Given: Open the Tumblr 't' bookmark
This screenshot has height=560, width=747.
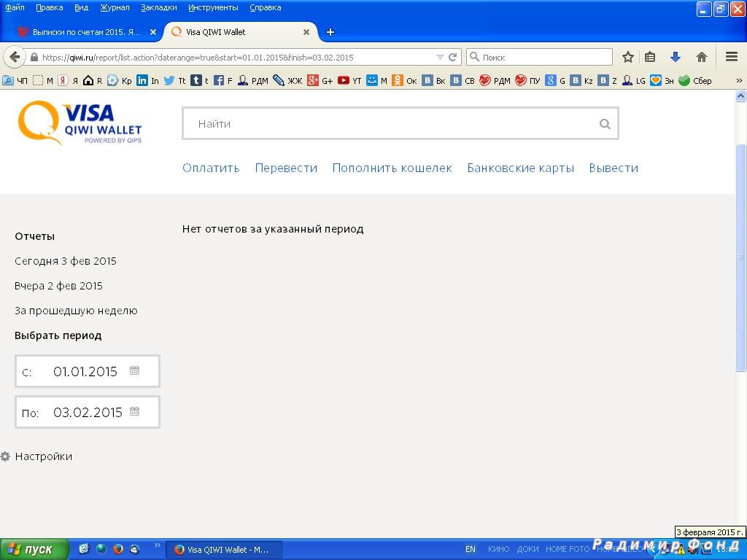Looking at the screenshot, I should [x=200, y=80].
